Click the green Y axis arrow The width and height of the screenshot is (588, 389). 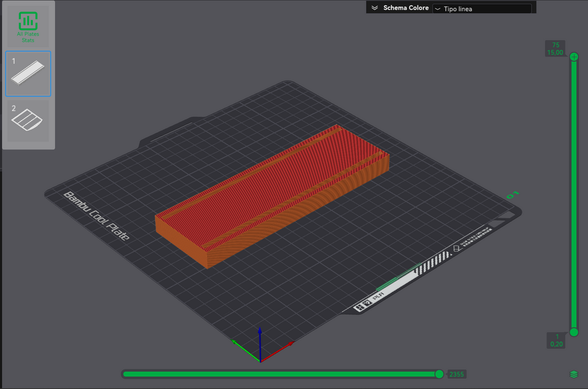(246, 351)
